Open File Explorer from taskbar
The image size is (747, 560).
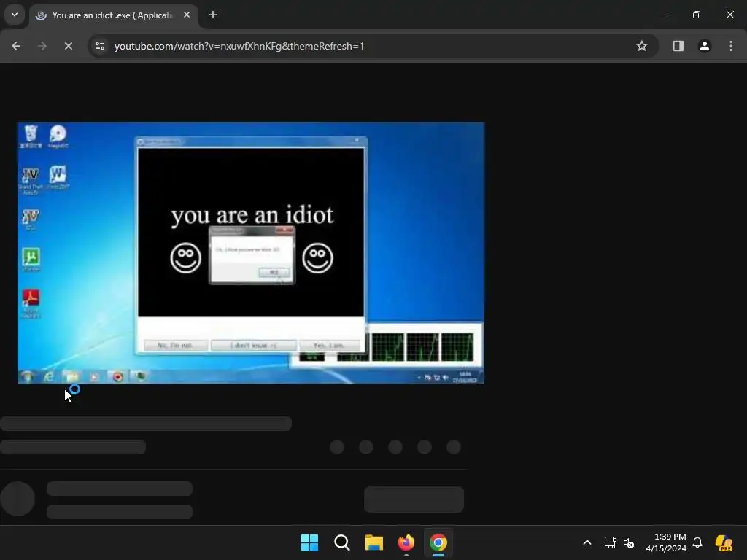pos(374,542)
